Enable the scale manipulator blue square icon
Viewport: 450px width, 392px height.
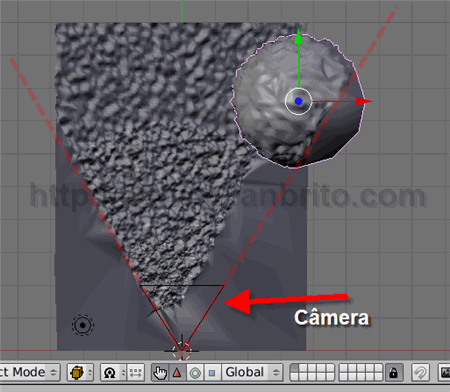212,372
